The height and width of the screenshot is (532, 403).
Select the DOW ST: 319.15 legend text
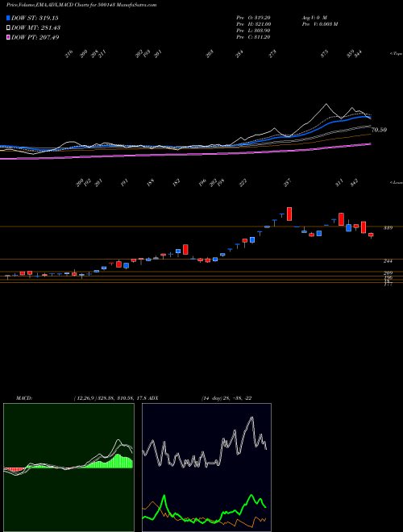35,18
